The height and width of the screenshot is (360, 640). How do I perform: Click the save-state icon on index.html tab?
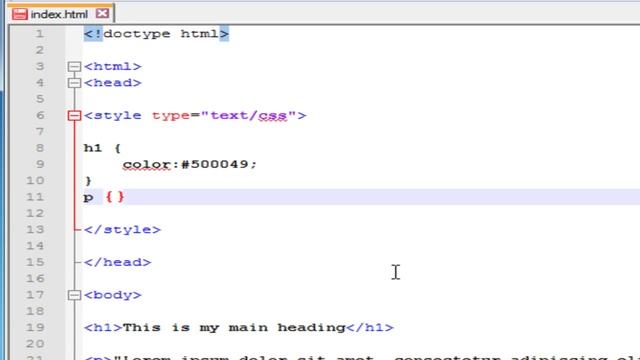tap(20, 14)
